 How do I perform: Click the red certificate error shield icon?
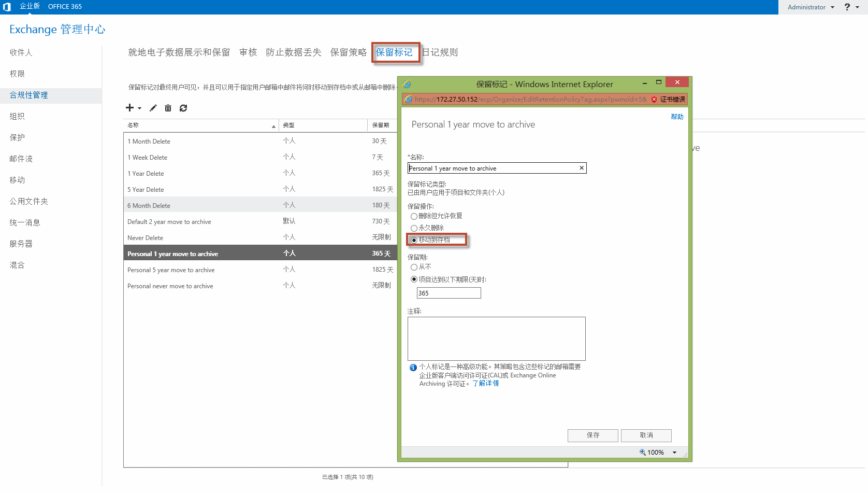[x=654, y=99]
